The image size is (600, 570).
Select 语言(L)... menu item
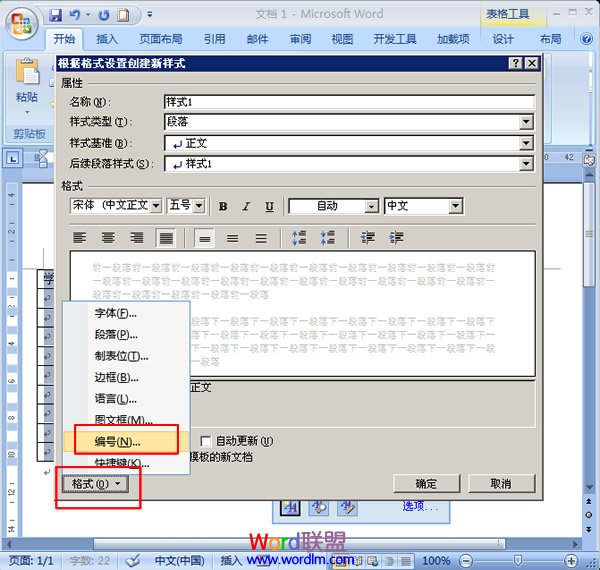point(126,399)
